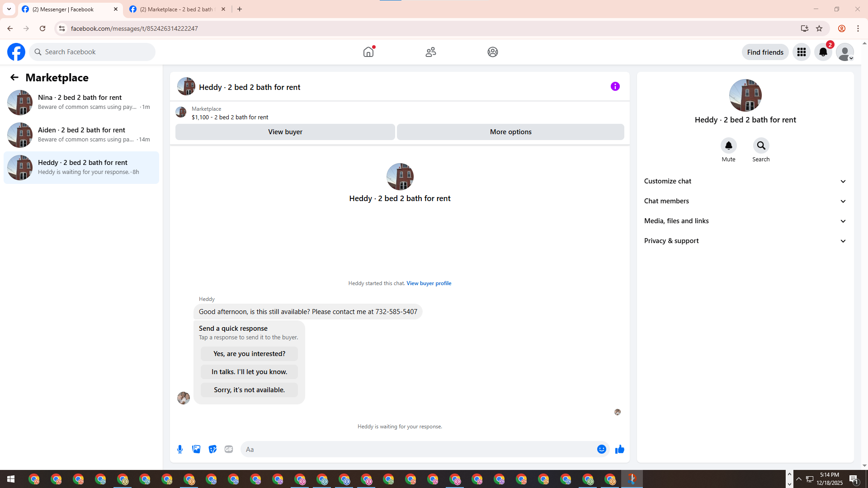Open Chrome's three-dot menu
Image resolution: width=868 pixels, height=488 pixels.
[858, 28]
